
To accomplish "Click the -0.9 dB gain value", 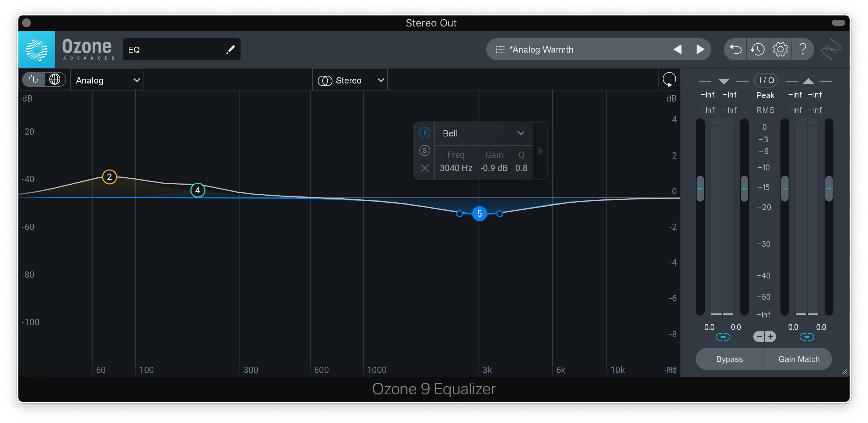I will (494, 168).
